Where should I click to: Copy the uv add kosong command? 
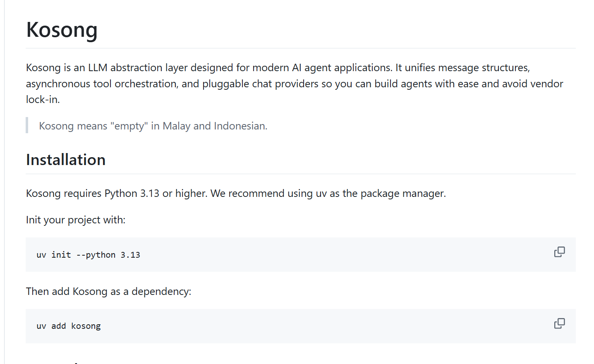(559, 323)
